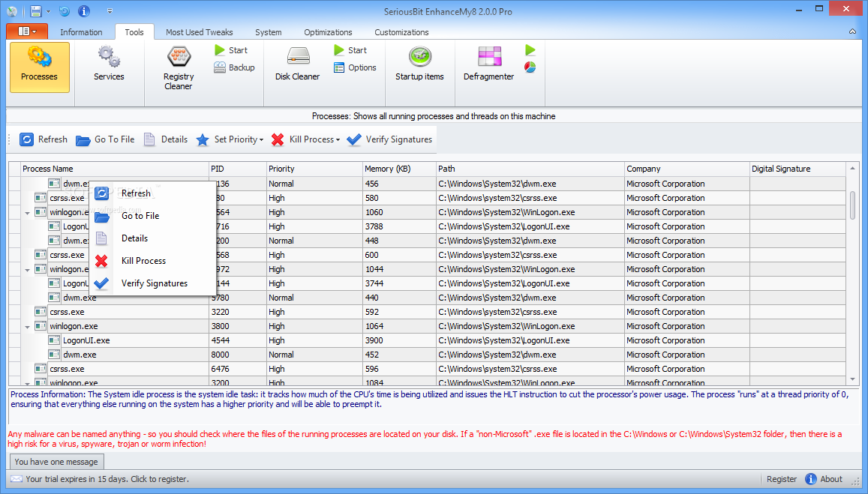Click the blue undo arrow in title bar
The width and height of the screenshot is (868, 494).
point(65,11)
